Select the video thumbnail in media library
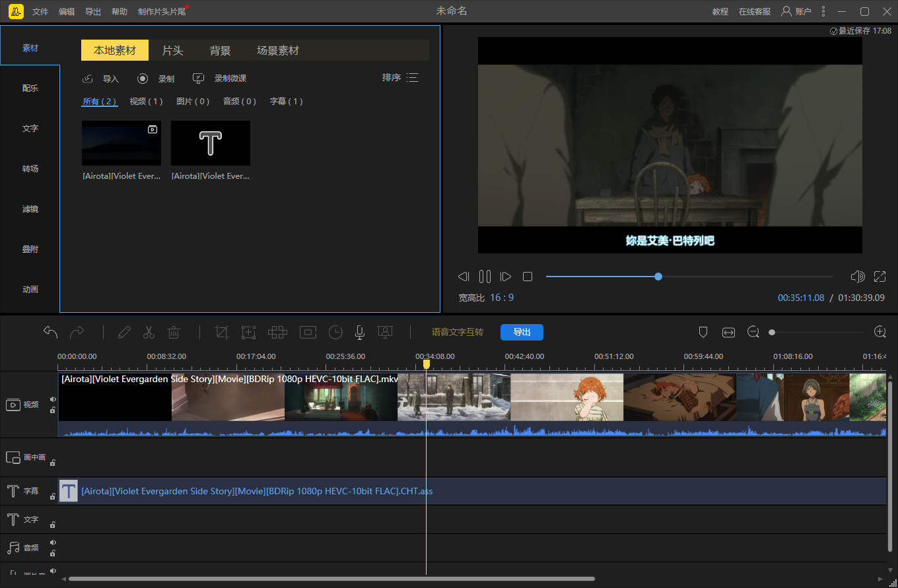Screen dimensions: 898x588 pyautogui.click(x=121, y=143)
